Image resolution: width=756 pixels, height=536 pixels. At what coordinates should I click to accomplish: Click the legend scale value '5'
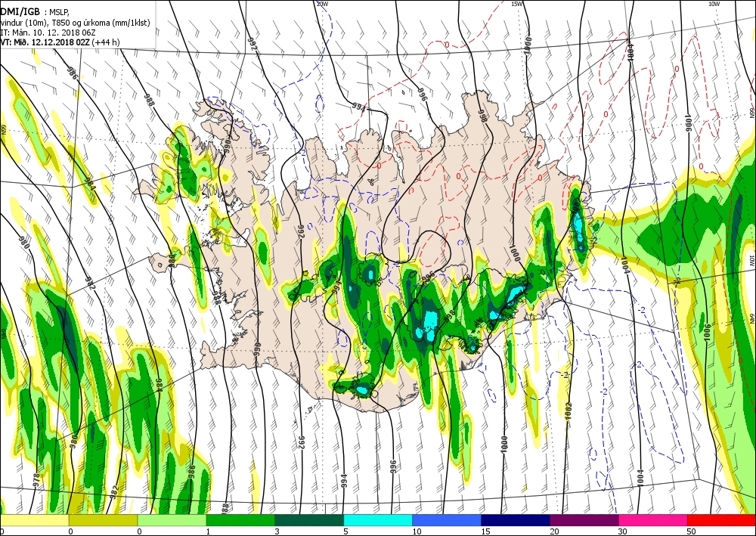click(345, 531)
